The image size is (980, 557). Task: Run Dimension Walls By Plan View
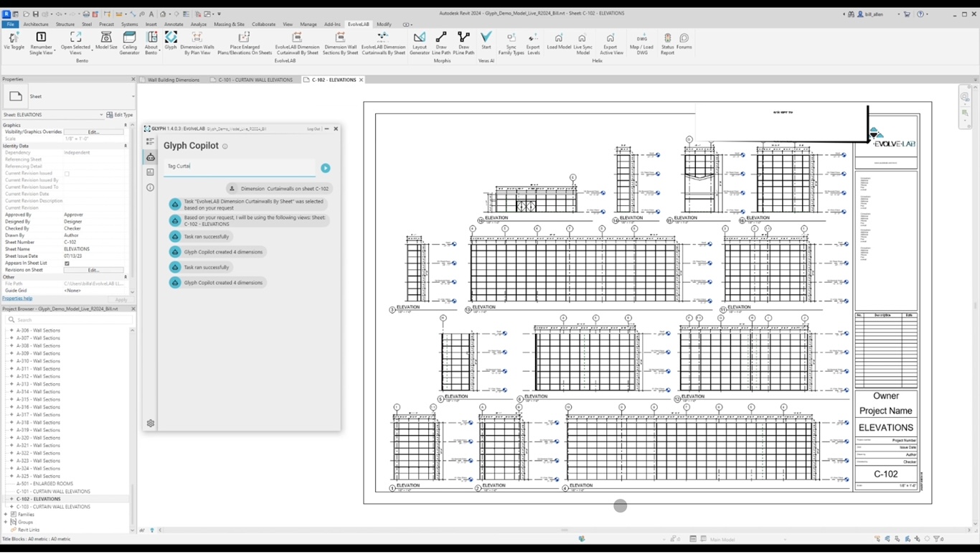point(197,43)
